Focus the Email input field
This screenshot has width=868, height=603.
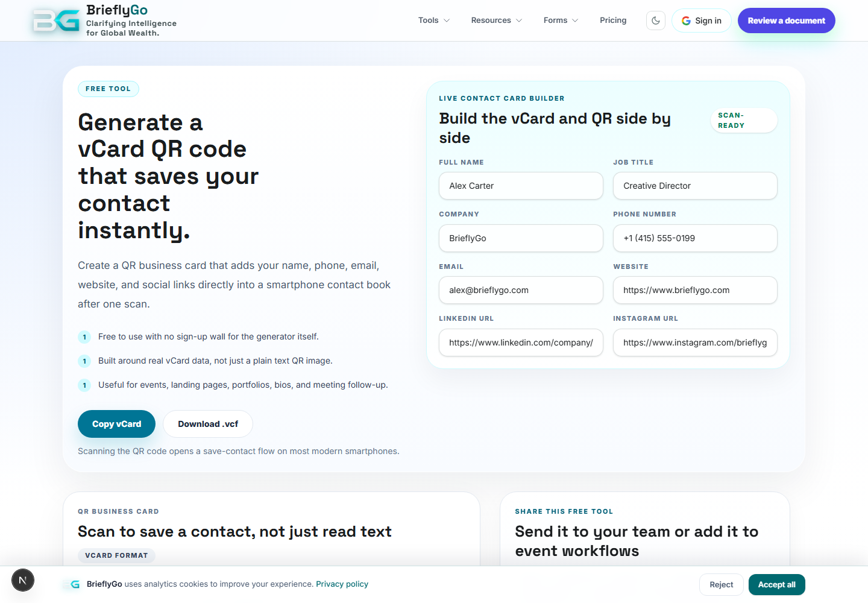pyautogui.click(x=521, y=290)
